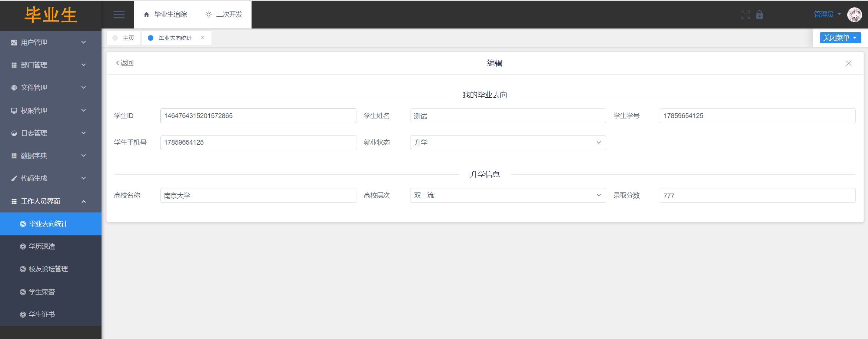Image resolution: width=868 pixels, height=339 pixels.
Task: Click the 学生学号 input field
Action: [x=758, y=116]
